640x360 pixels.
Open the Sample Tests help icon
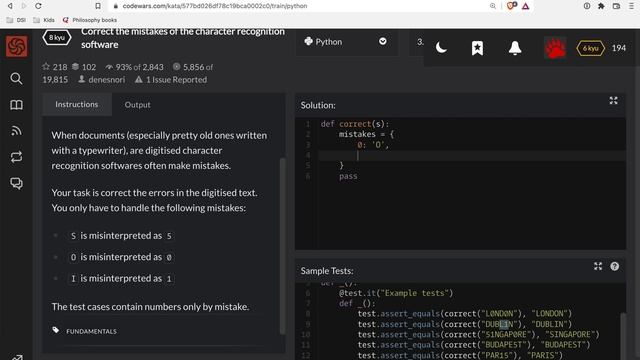pyautogui.click(x=614, y=267)
